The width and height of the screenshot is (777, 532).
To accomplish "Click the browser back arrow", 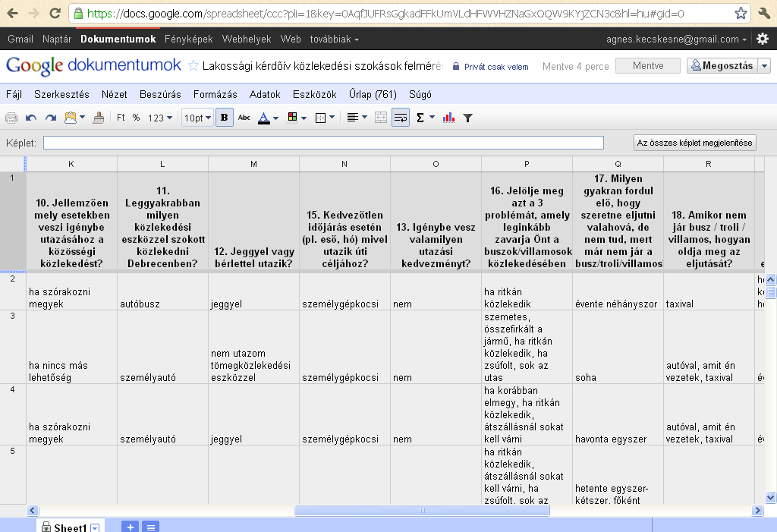I will coord(13,14).
